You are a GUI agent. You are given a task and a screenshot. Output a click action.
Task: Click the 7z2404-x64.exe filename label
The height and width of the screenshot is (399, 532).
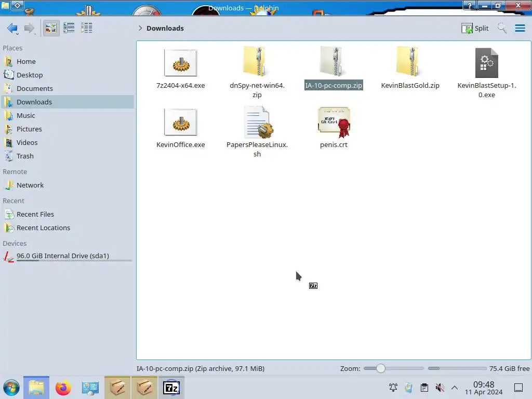[x=180, y=86]
